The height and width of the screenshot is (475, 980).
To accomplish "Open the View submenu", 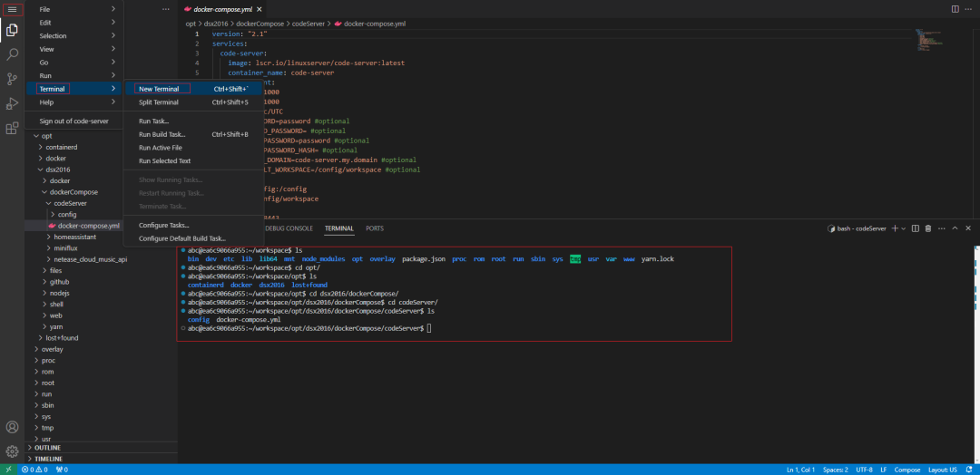I will [x=73, y=49].
